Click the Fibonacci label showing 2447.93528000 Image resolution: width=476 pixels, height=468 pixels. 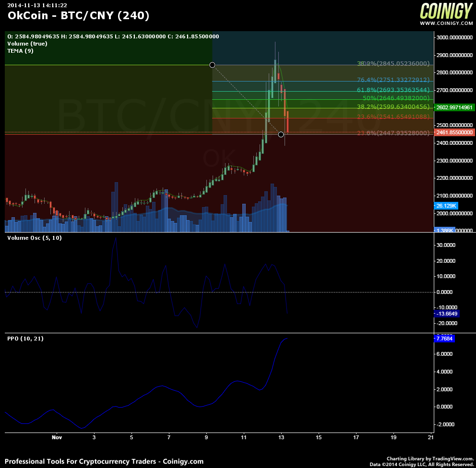pyautogui.click(x=393, y=133)
